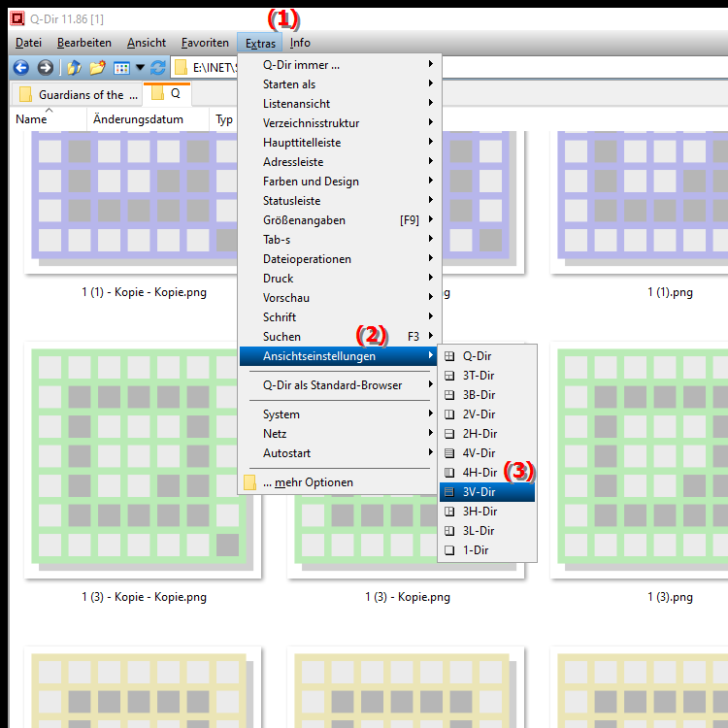Expand the 'Q-Dir immer ...' submenu

pos(339,65)
